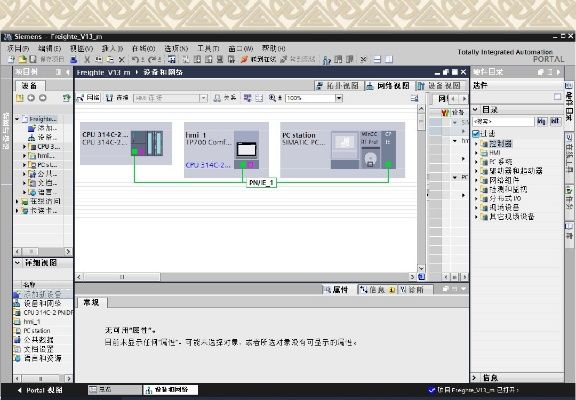The height and width of the screenshot is (400, 576).
Task: Select the 设备 tab in project tree
Action: (x=30, y=86)
